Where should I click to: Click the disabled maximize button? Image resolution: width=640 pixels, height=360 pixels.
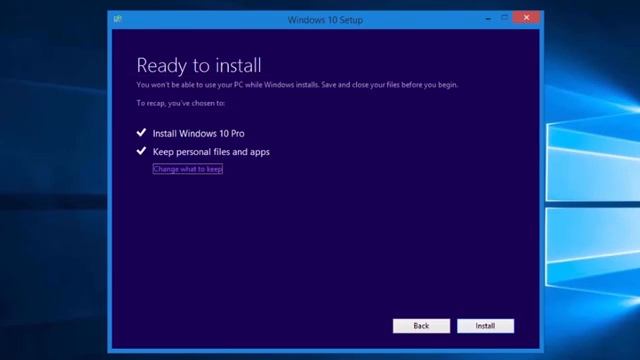505,18
